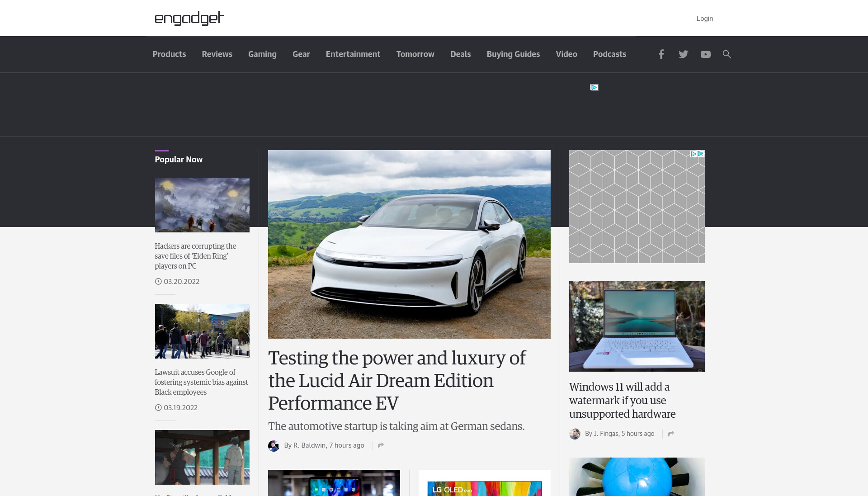Click the Popular Now heading

[x=179, y=160]
